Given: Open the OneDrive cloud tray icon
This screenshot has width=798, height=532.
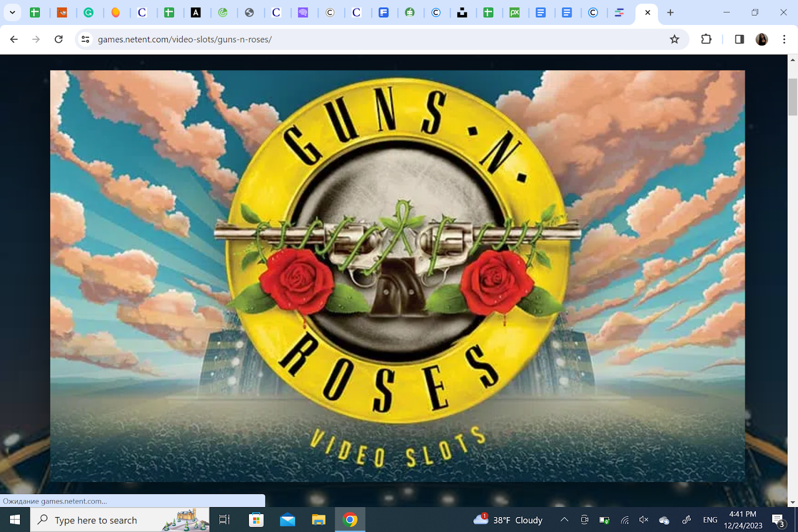Looking at the screenshot, I should tap(664, 520).
